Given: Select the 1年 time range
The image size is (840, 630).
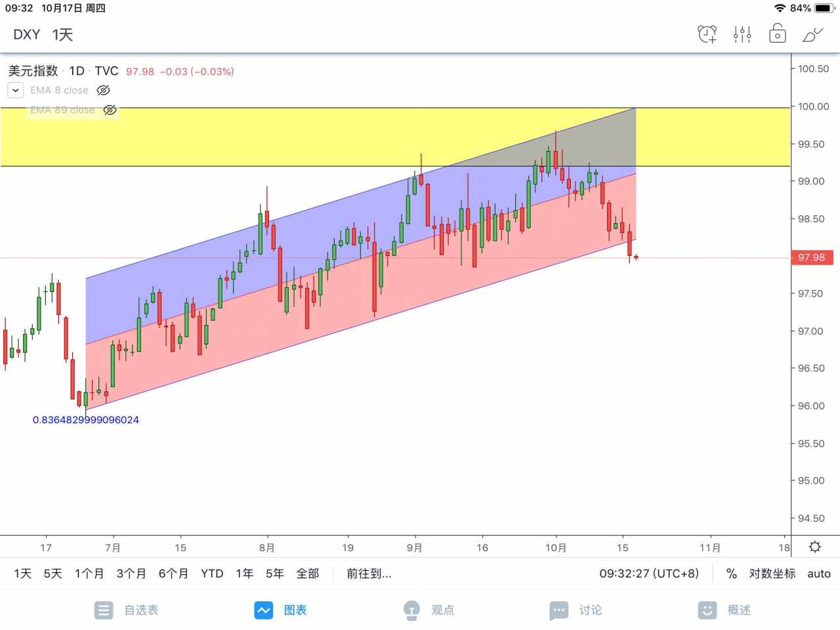Looking at the screenshot, I should pyautogui.click(x=245, y=574).
